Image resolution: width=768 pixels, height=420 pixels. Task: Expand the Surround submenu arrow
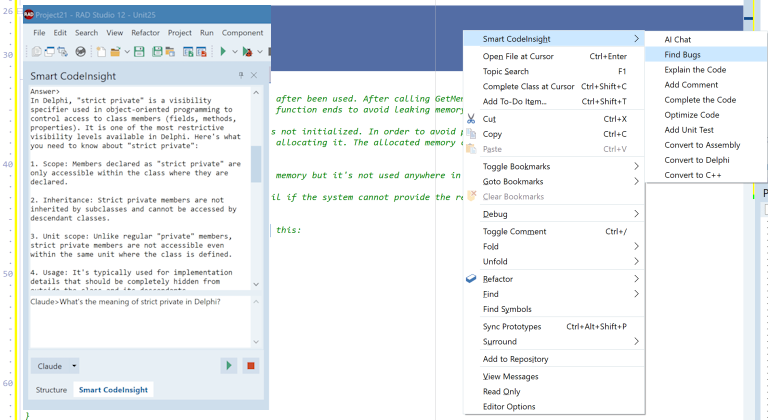click(636, 341)
